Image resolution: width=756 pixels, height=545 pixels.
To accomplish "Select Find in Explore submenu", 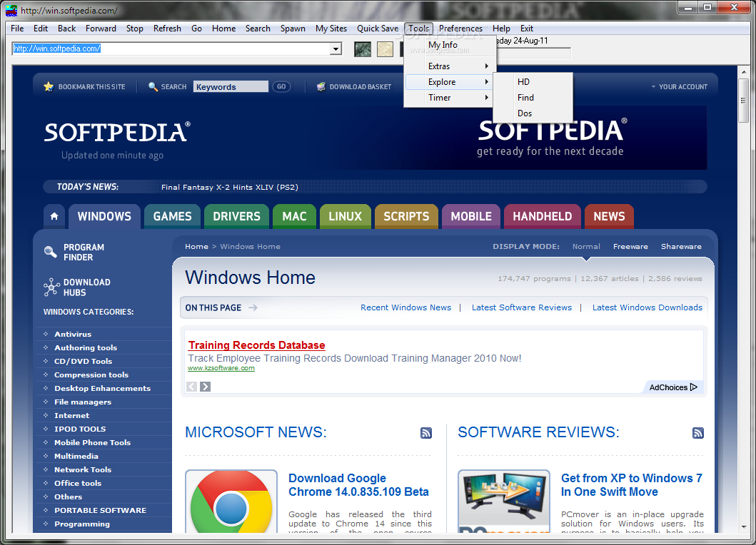I will pyautogui.click(x=533, y=97).
